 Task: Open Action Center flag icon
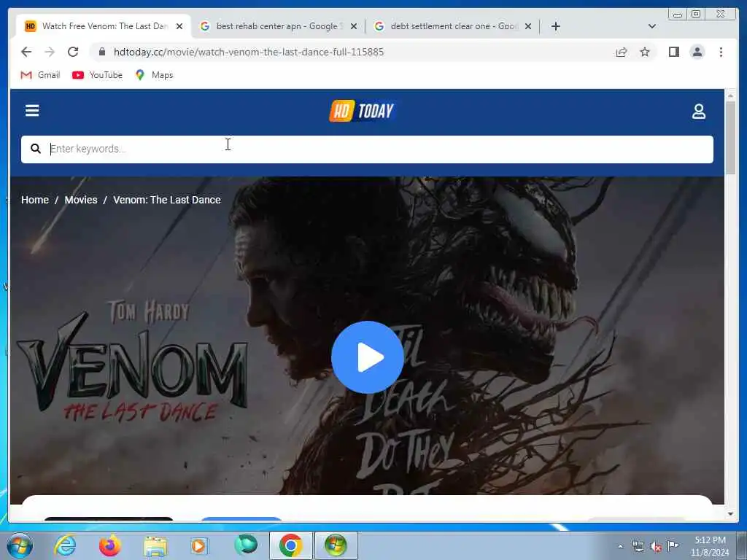673,546
